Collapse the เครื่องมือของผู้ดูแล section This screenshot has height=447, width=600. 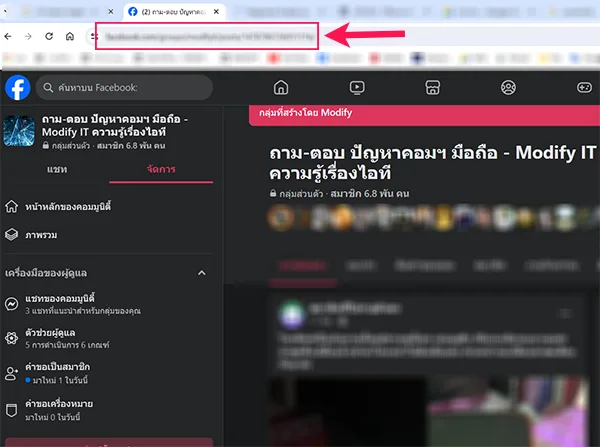click(x=201, y=272)
